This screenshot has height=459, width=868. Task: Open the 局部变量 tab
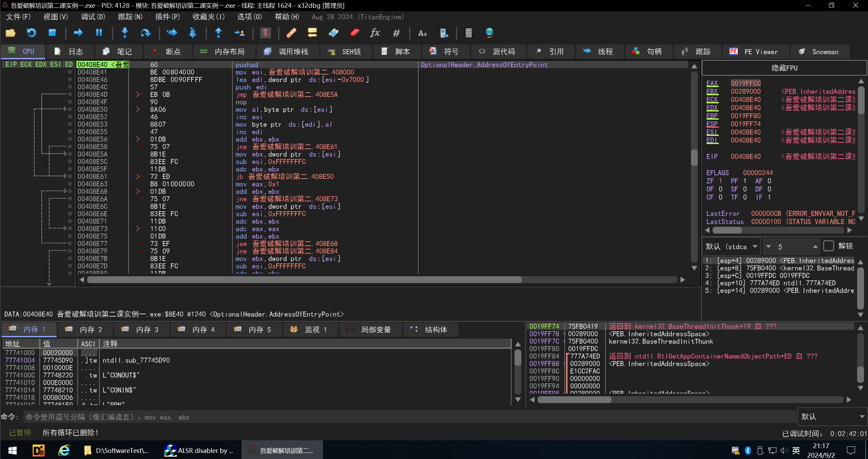click(370, 330)
